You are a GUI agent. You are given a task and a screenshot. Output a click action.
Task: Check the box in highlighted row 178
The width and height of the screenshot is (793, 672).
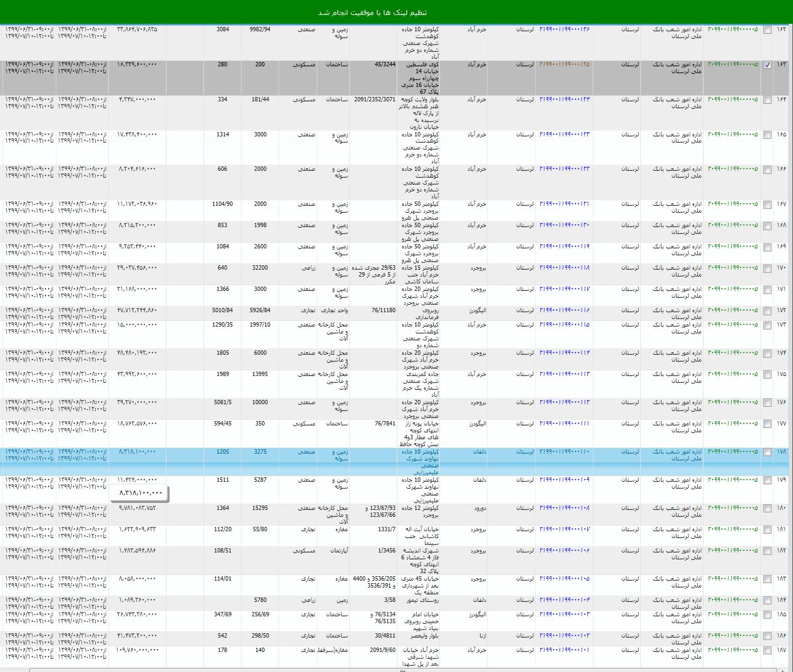point(767,453)
